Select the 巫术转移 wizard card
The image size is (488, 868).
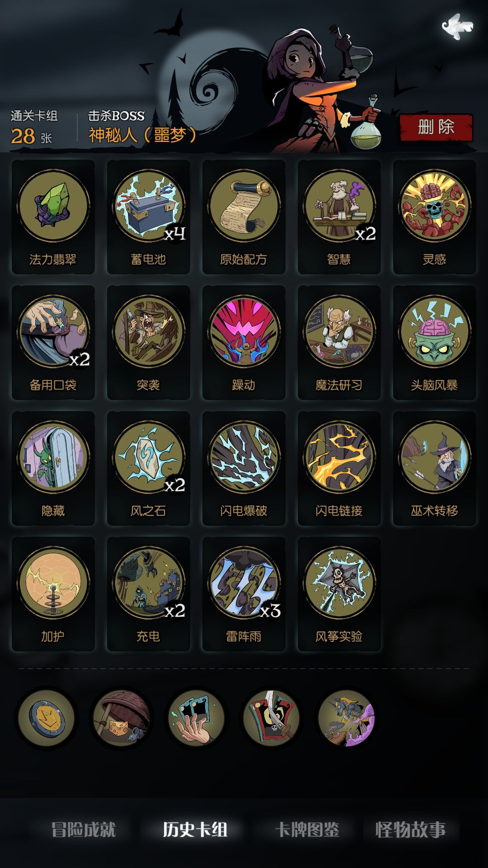(435, 468)
